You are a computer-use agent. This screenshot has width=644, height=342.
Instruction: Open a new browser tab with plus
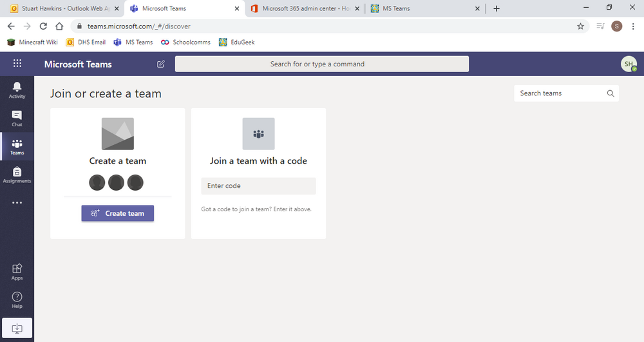tap(497, 8)
